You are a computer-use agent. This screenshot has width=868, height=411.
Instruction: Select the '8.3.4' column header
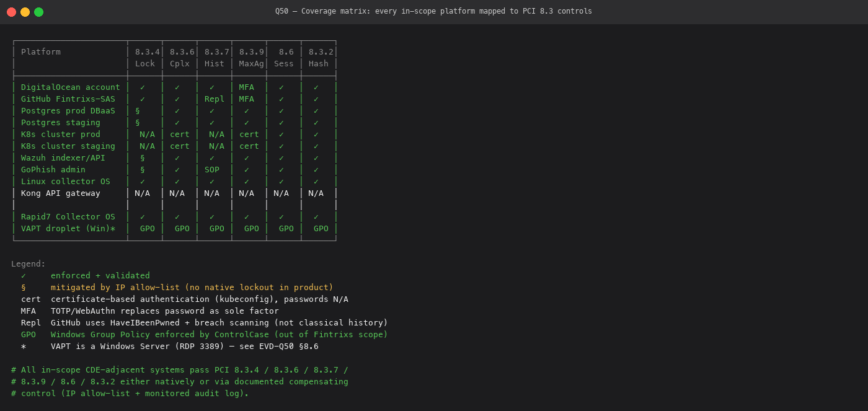pyautogui.click(x=148, y=52)
